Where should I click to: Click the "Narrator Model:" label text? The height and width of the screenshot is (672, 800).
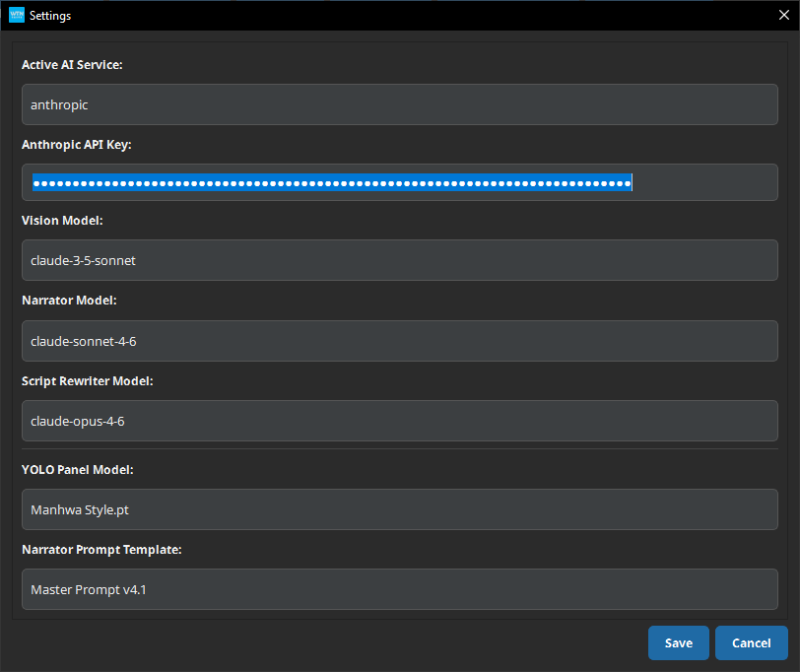[69, 300]
